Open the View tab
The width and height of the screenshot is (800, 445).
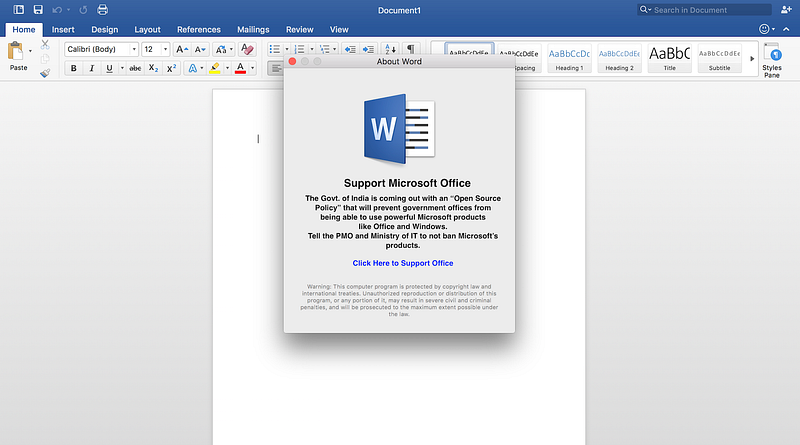click(x=339, y=30)
